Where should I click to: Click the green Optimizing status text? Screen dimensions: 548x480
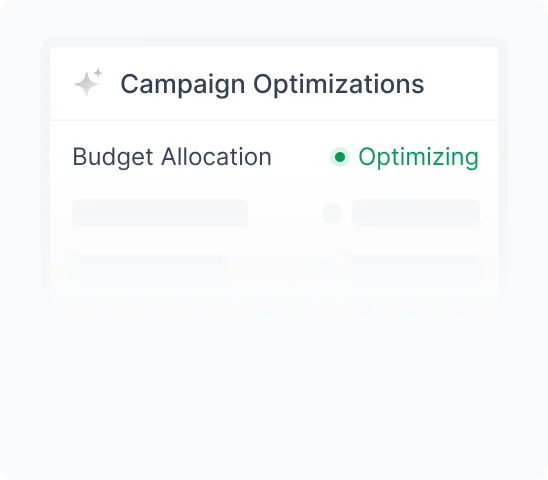coord(418,157)
